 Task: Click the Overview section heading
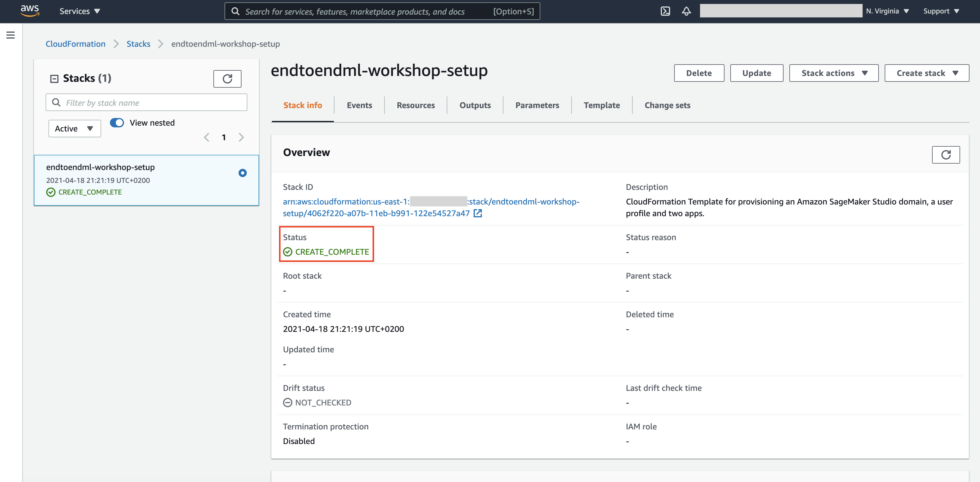click(x=306, y=152)
